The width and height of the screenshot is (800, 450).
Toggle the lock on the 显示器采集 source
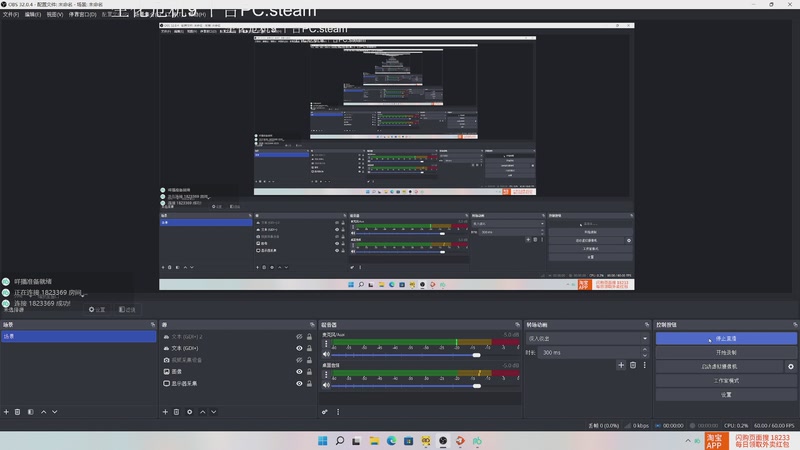pyautogui.click(x=309, y=384)
